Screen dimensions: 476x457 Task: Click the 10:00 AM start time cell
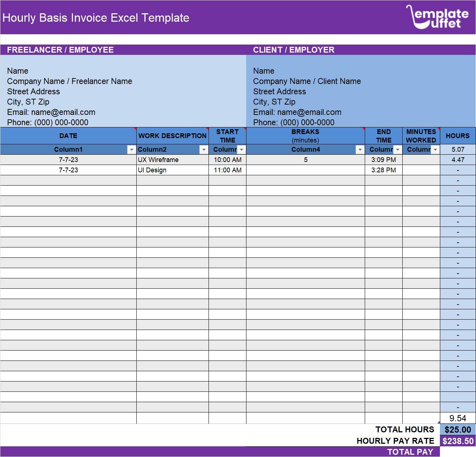coord(227,159)
